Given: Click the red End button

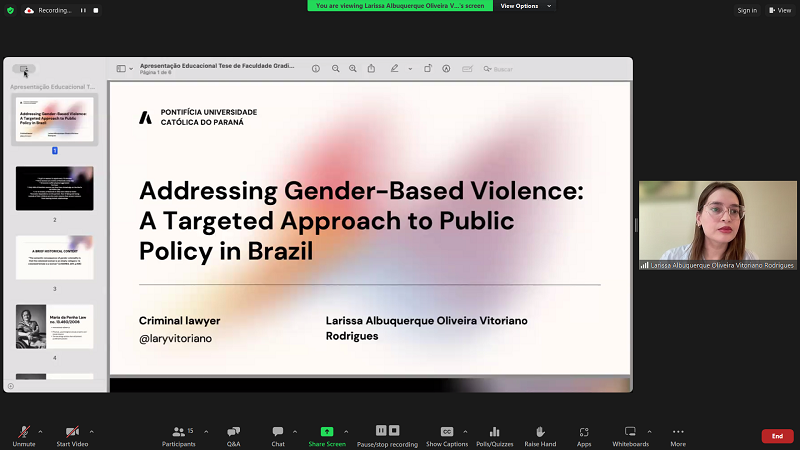Looking at the screenshot, I should coord(776,436).
